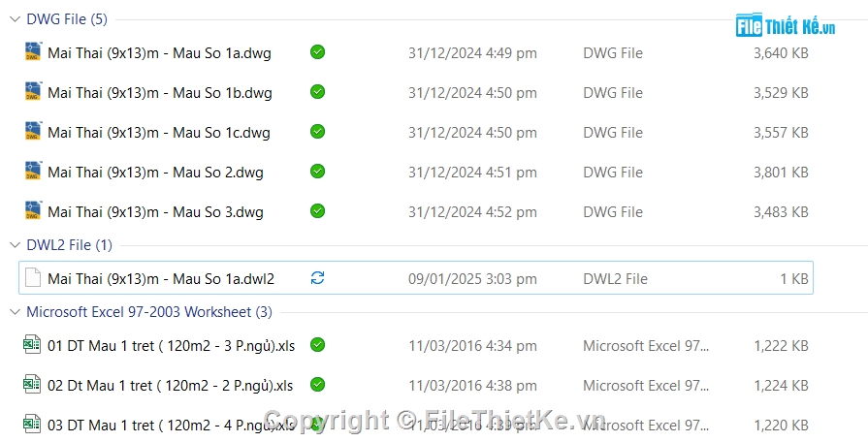Click the DWG icon of Mau So 2.dwg
868x442 pixels.
click(x=33, y=171)
